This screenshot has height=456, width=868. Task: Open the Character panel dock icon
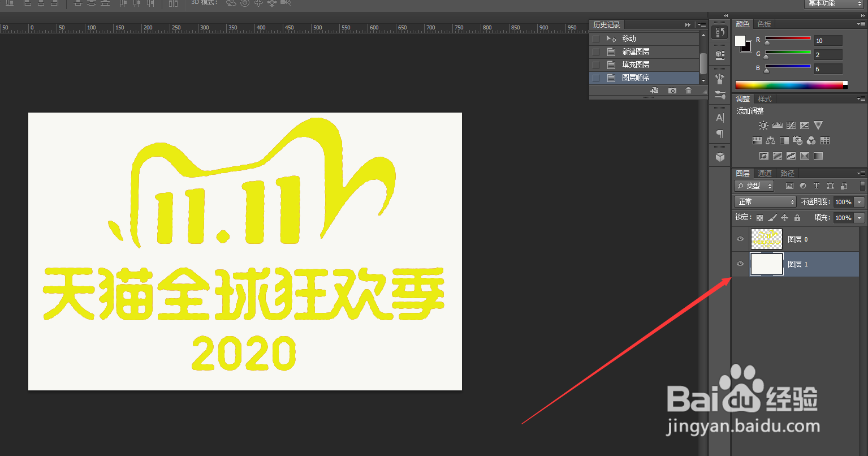(x=720, y=118)
